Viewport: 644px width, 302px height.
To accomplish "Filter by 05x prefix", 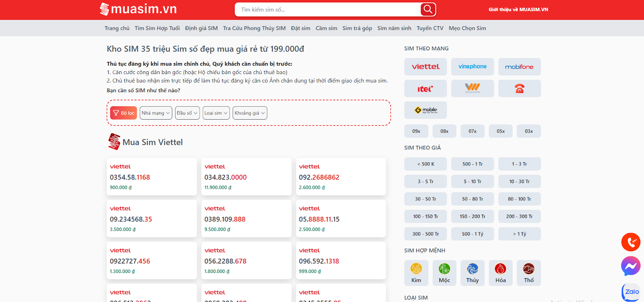I will 501,131.
